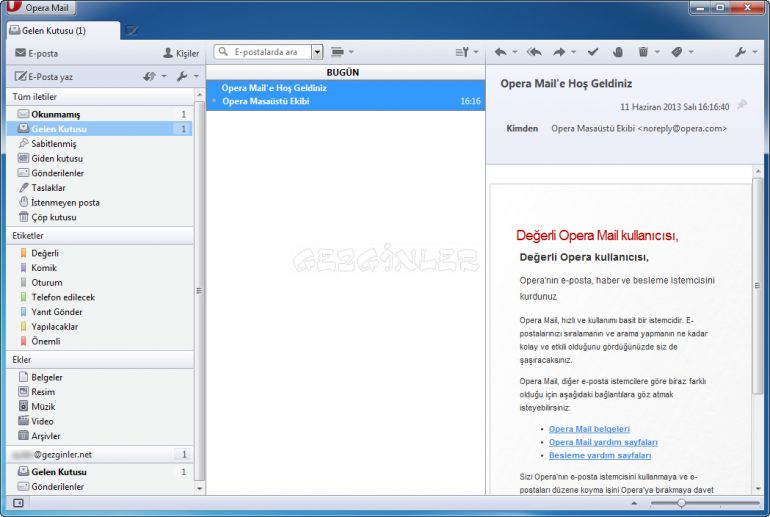Open the Okunmamış unread folder
The height and width of the screenshot is (517, 770).
coord(100,114)
